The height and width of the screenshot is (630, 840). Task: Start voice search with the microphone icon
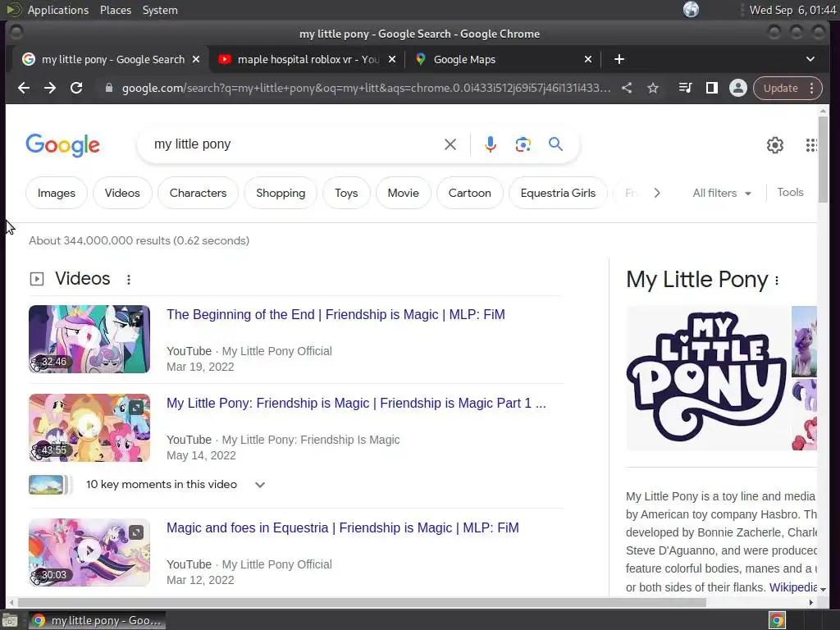(x=491, y=144)
